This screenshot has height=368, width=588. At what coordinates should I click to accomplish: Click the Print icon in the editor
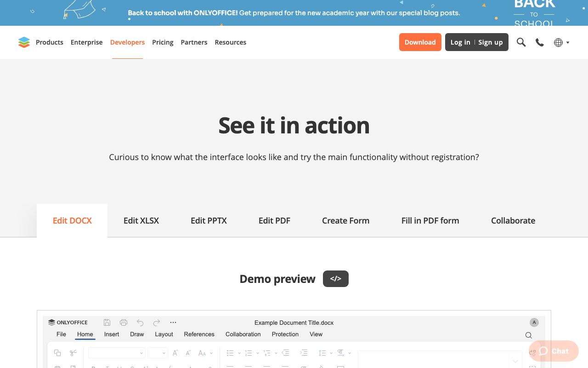[x=124, y=322]
